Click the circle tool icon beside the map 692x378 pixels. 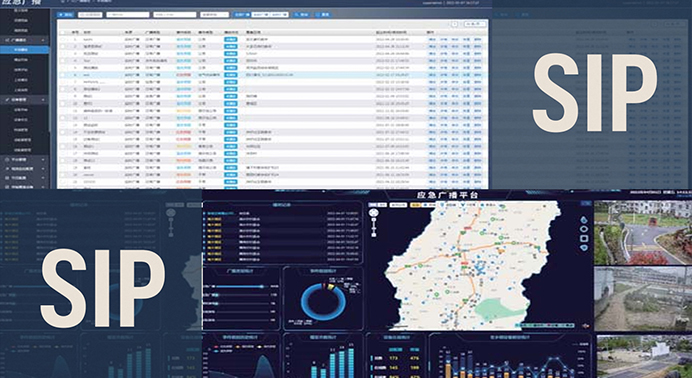[x=584, y=229]
